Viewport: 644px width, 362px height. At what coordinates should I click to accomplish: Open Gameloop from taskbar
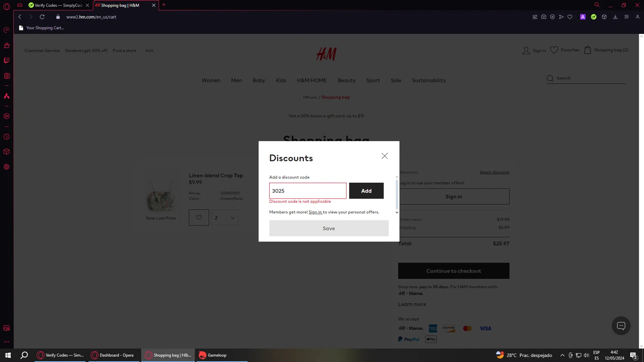pyautogui.click(x=222, y=355)
